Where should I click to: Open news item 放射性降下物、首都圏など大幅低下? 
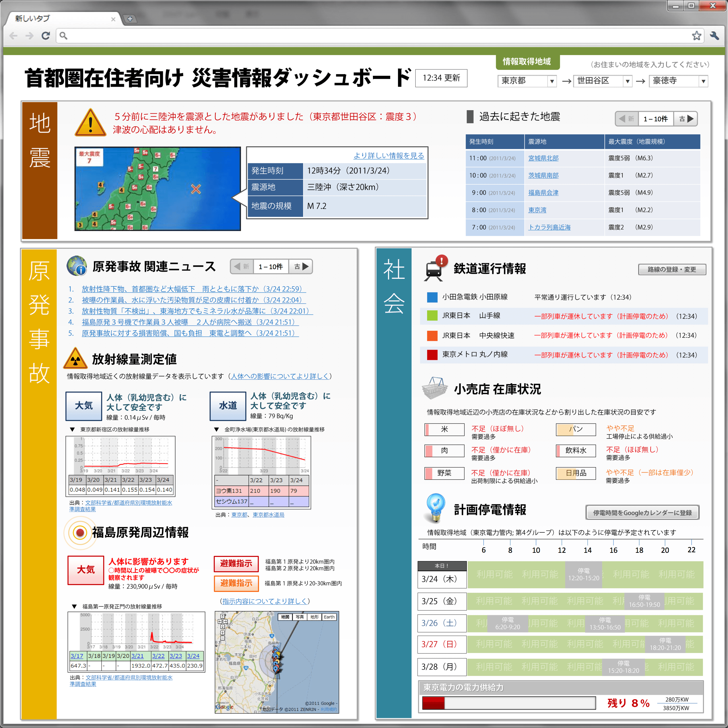tap(194, 289)
